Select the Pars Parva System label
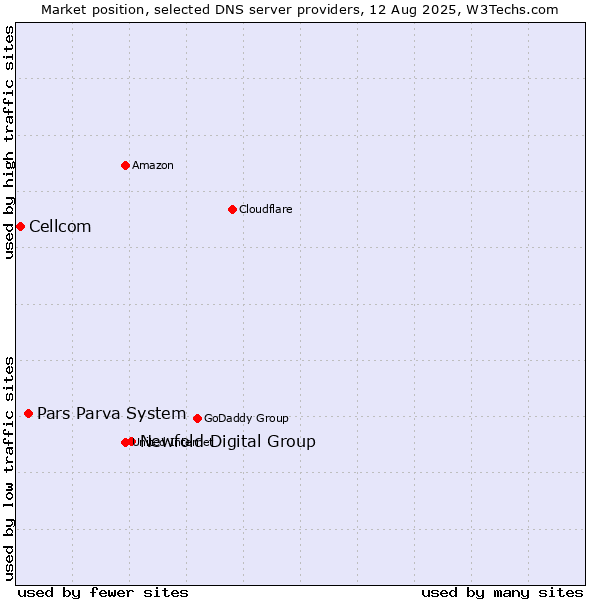 coord(111,414)
